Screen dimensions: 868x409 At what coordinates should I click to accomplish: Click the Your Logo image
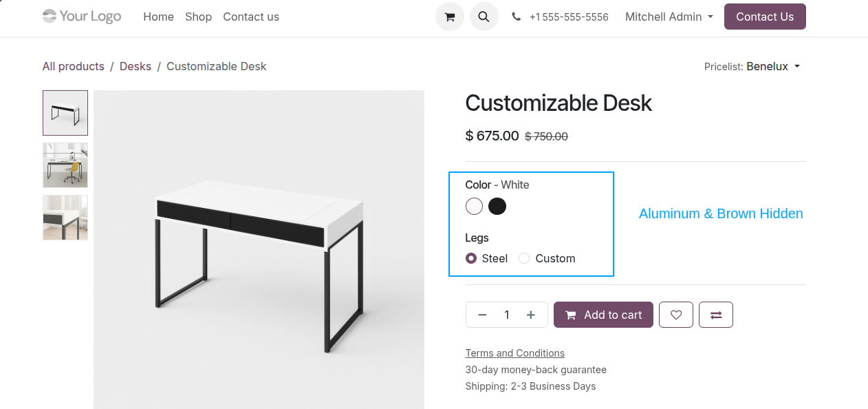pyautogui.click(x=82, y=17)
